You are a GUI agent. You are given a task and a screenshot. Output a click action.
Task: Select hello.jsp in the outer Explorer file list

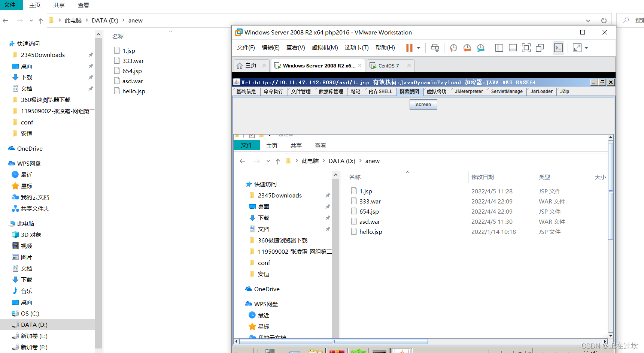[x=134, y=91]
